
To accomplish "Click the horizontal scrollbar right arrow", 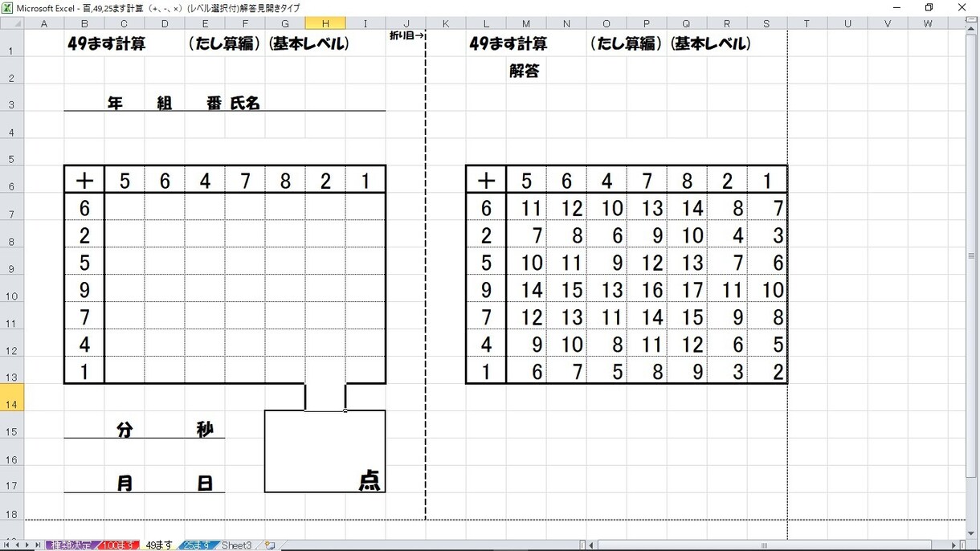I will (x=954, y=545).
